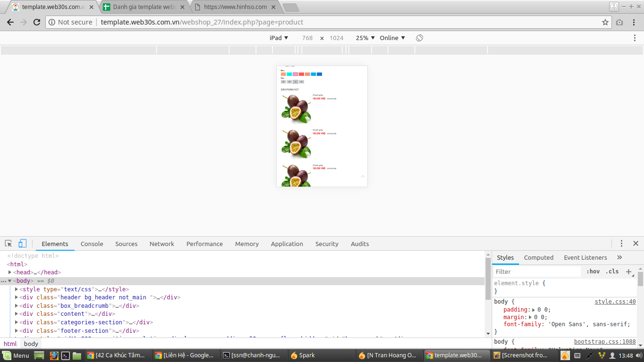The image size is (644, 362).
Task: Close the DevTools panel
Action: pos(636,243)
